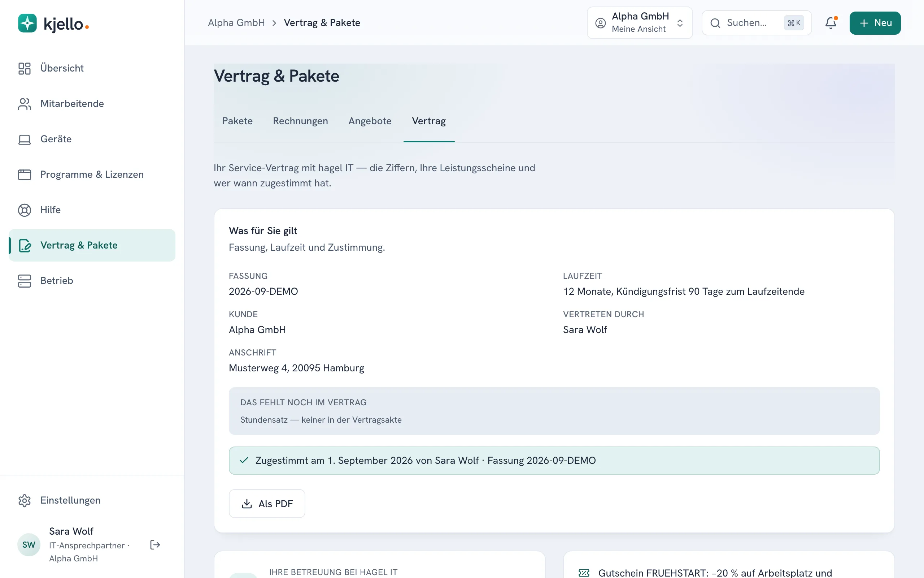Log out via the sign-out icon
The width and height of the screenshot is (924, 578).
pyautogui.click(x=155, y=545)
